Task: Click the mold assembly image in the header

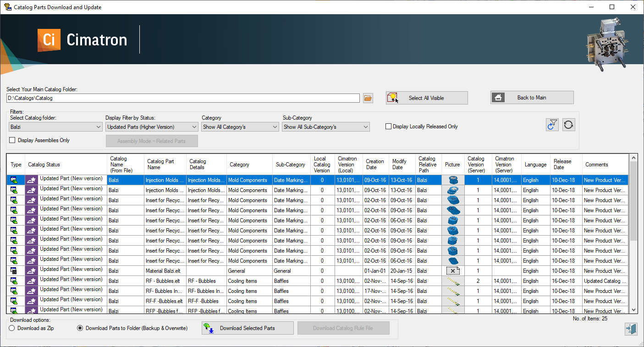Action: pos(608,44)
